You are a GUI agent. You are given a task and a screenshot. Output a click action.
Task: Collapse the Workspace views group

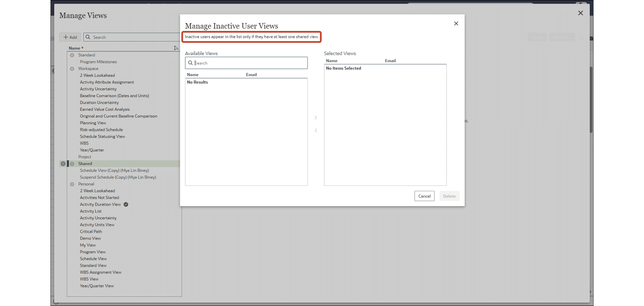[x=72, y=69]
